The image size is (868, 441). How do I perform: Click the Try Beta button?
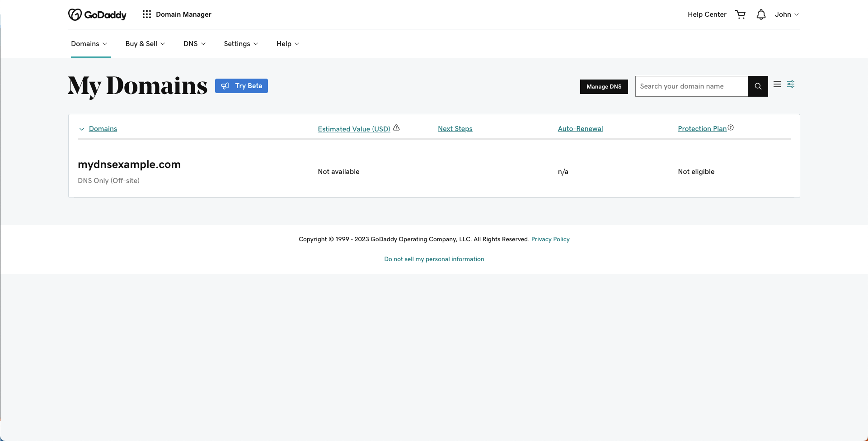[x=241, y=86]
